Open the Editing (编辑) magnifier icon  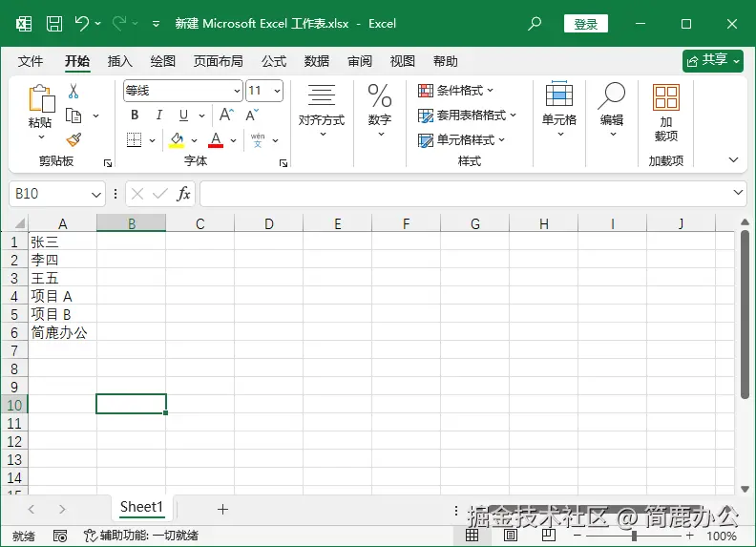[611, 95]
